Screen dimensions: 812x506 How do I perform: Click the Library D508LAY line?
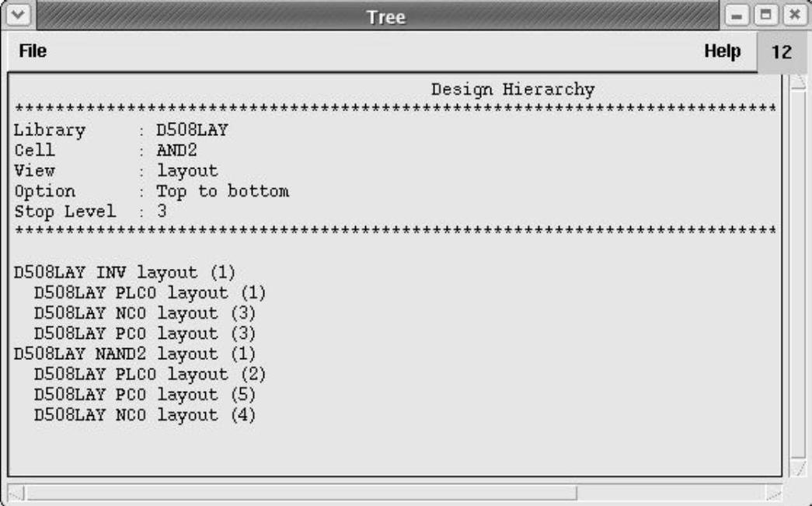[x=120, y=130]
